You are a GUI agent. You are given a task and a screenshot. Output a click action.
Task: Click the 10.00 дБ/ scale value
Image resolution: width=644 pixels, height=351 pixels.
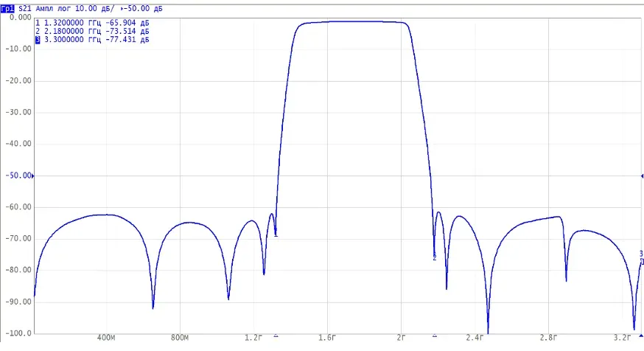(x=95, y=9)
